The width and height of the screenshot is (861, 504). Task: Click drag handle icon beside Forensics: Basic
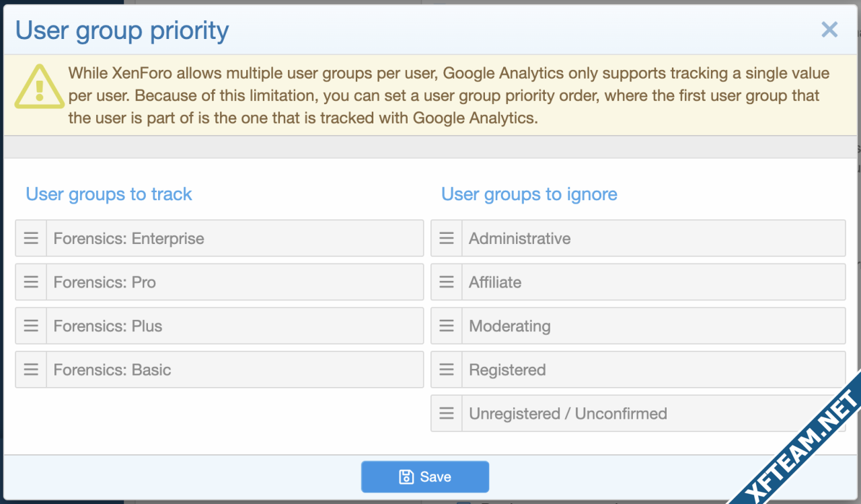[x=31, y=369]
